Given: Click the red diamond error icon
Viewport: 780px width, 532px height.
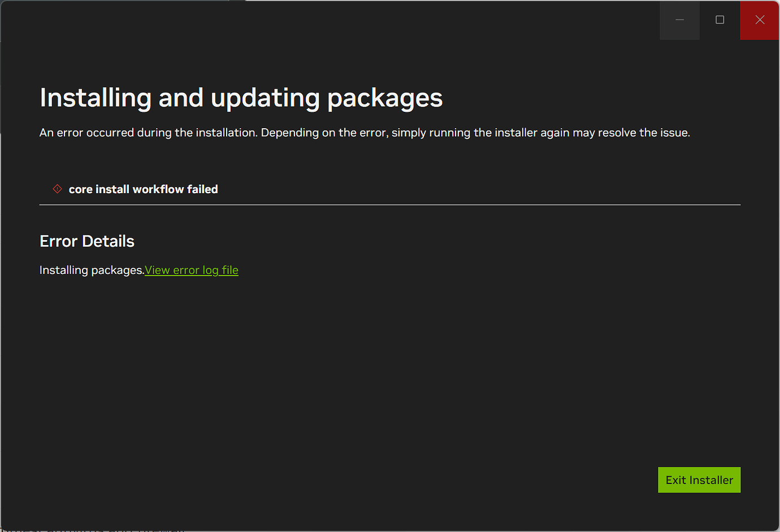Looking at the screenshot, I should coord(57,189).
